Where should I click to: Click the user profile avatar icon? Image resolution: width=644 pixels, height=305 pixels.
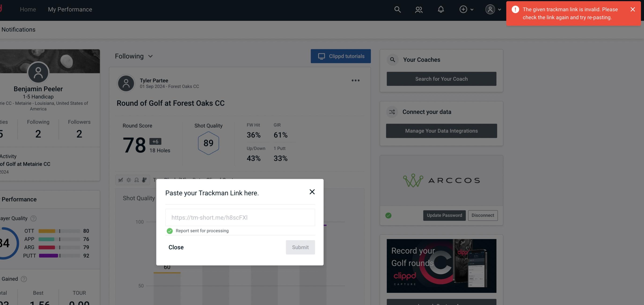[x=490, y=9]
